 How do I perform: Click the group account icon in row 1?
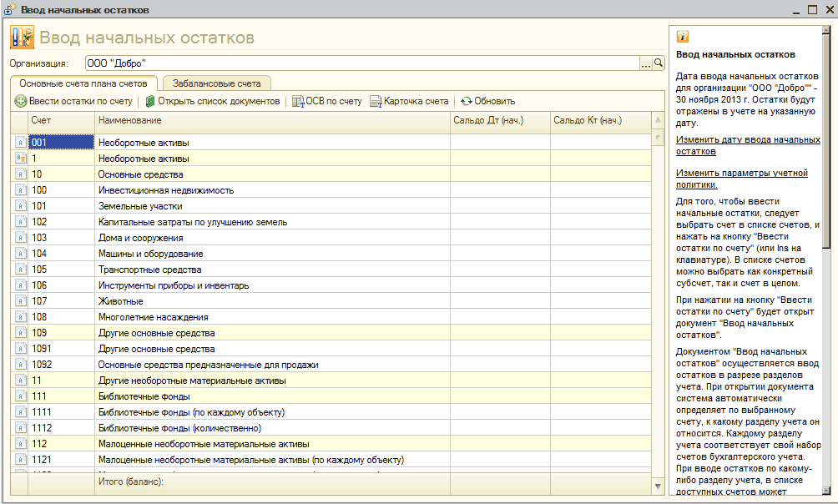pos(20,159)
